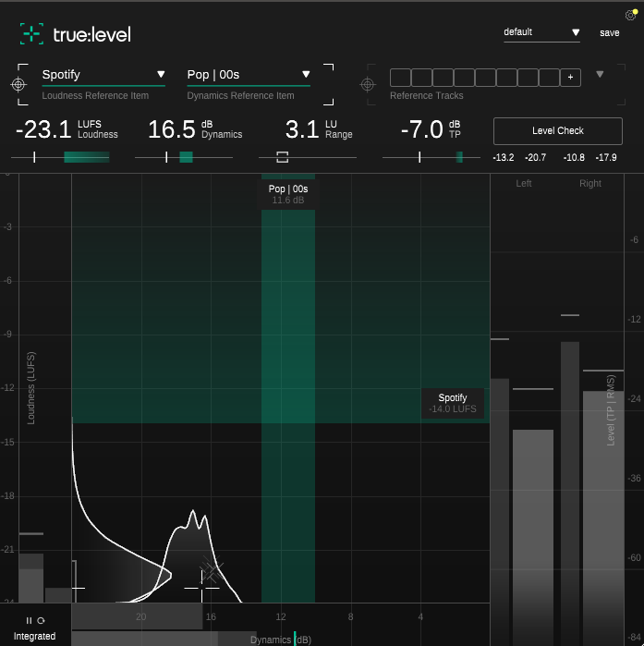Click the reference tracks target icon
This screenshot has height=646, width=644.
coord(369,84)
